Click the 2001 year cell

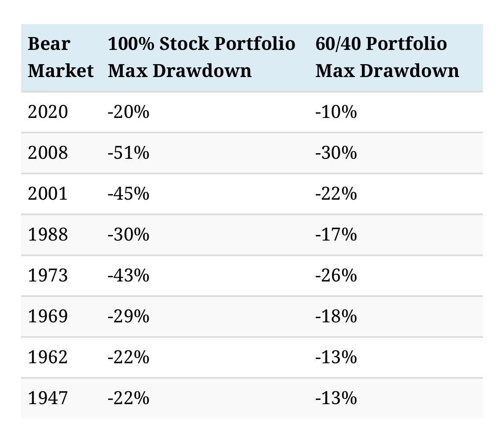[x=48, y=194]
